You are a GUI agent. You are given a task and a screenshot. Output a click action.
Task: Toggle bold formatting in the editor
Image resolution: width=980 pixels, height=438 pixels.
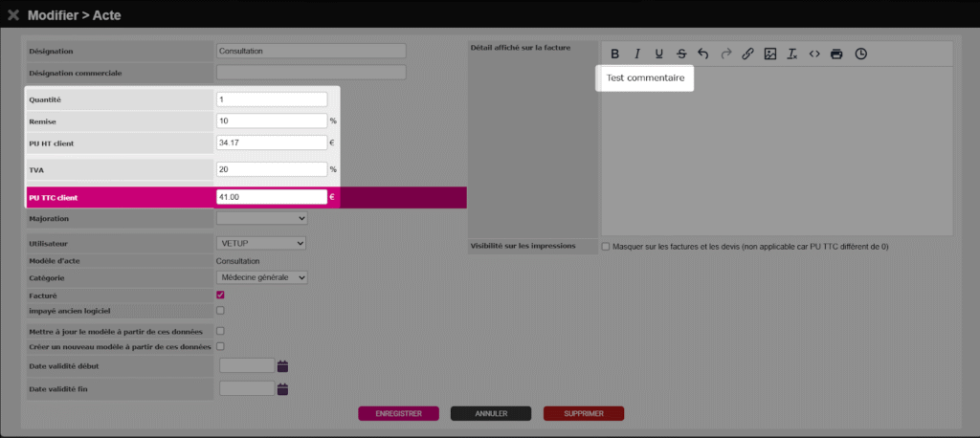pyautogui.click(x=615, y=54)
